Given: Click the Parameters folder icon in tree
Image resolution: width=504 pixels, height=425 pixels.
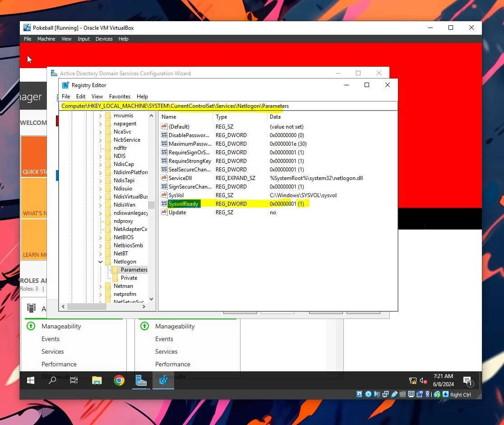Looking at the screenshot, I should (x=116, y=270).
